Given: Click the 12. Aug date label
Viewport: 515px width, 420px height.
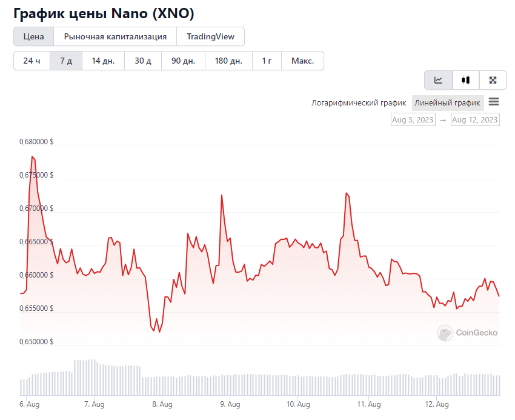Looking at the screenshot, I should pyautogui.click(x=437, y=404).
